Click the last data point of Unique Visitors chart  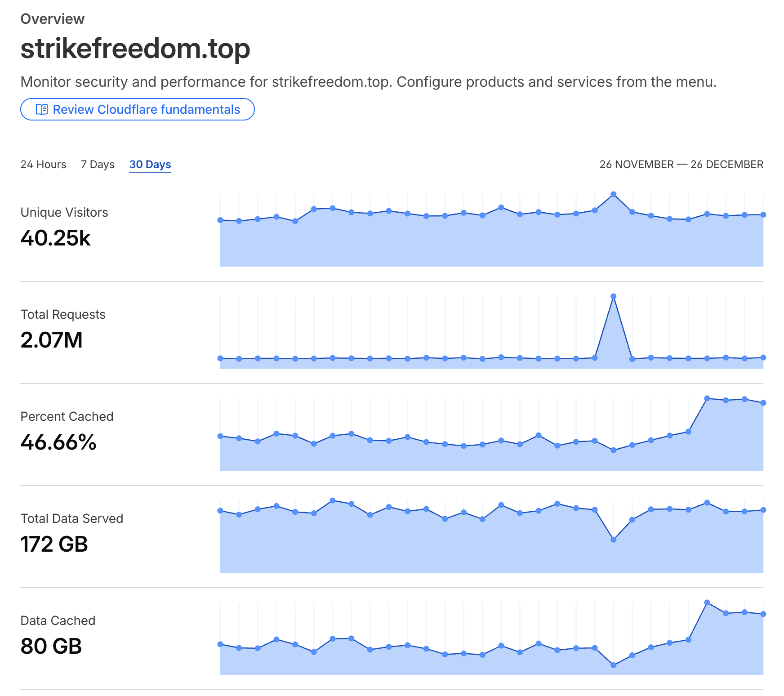[763, 215]
